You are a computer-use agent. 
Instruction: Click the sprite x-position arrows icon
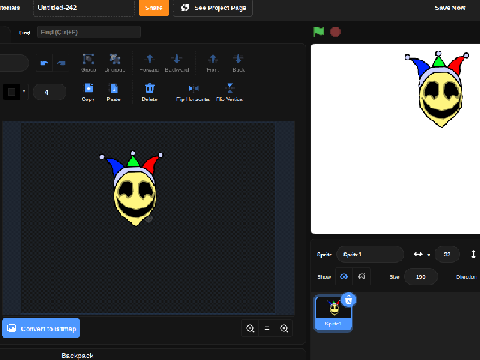(x=418, y=254)
